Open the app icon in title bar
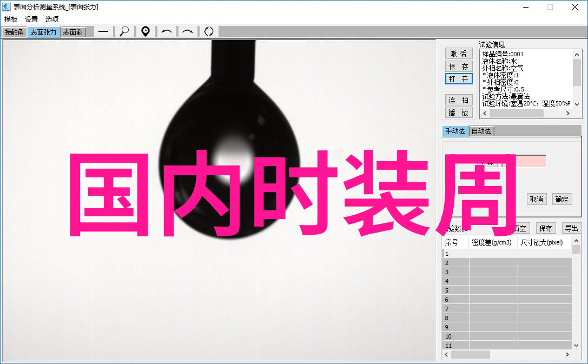This screenshot has height=364, width=588. [x=6, y=6]
